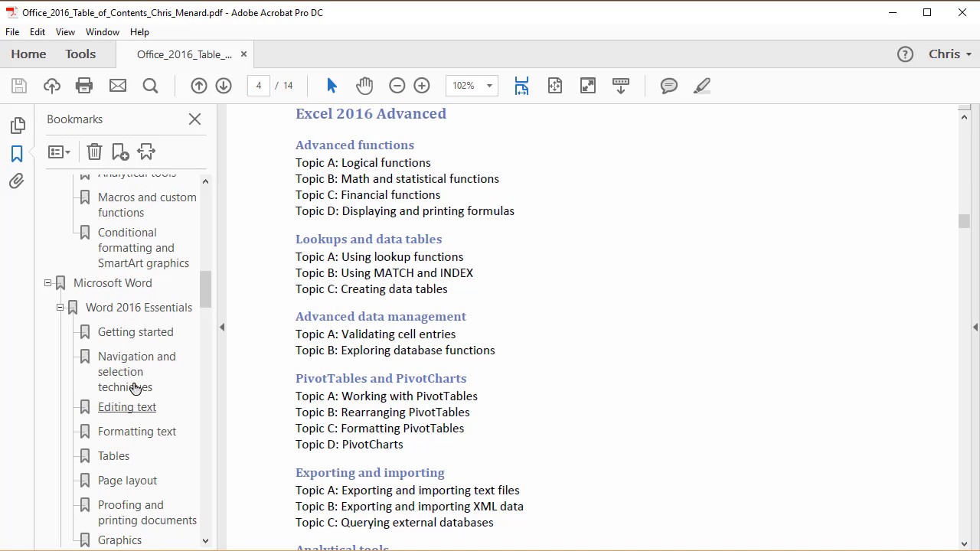Screen dimensions: 980x551
Task: Collapse the left navigation pane arrow
Action: tap(222, 327)
